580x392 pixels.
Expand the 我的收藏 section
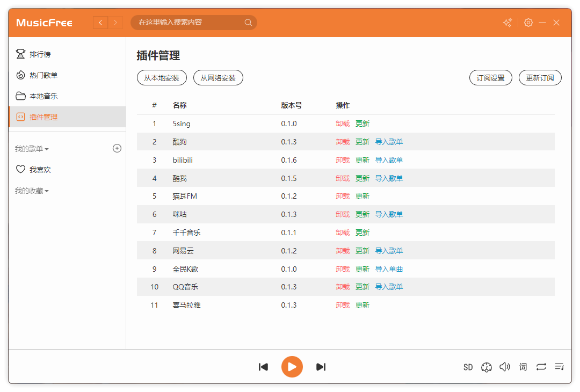(x=32, y=191)
